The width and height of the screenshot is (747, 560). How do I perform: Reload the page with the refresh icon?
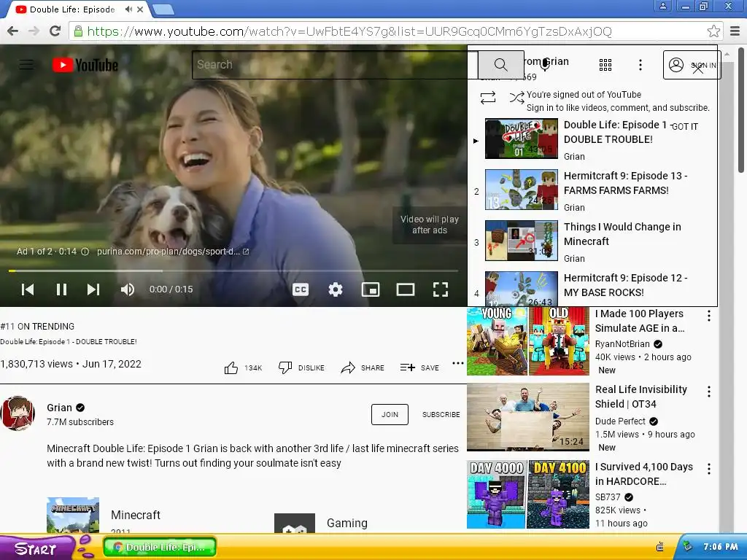point(55,31)
